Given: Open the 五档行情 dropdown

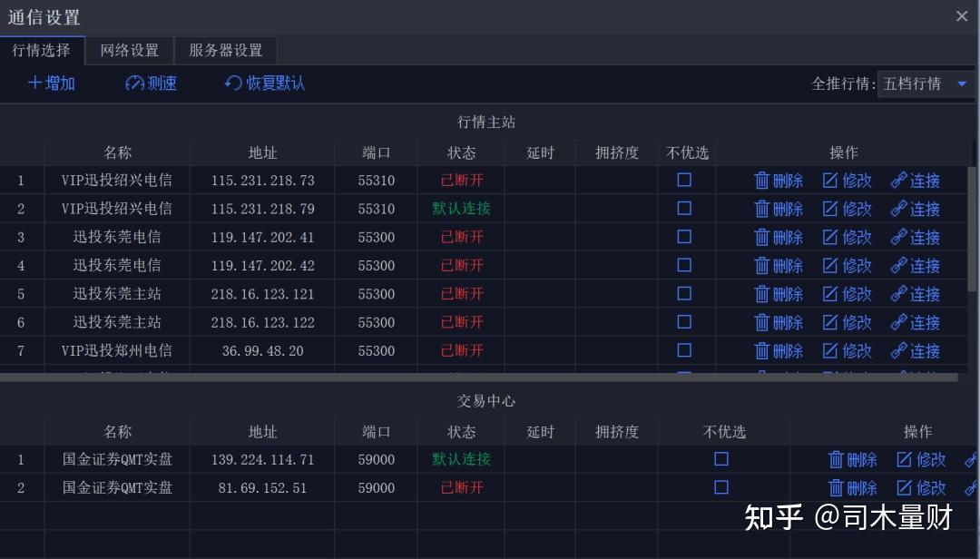Looking at the screenshot, I should tap(924, 83).
